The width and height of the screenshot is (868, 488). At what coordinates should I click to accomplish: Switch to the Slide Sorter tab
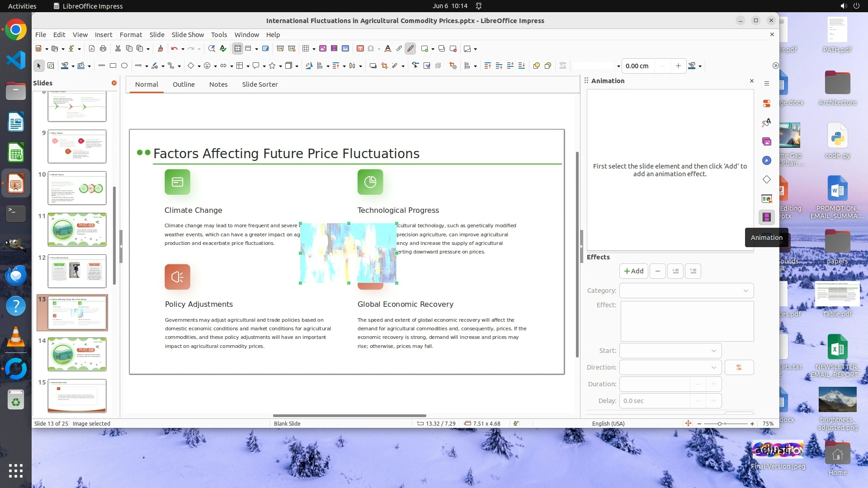(x=259, y=84)
